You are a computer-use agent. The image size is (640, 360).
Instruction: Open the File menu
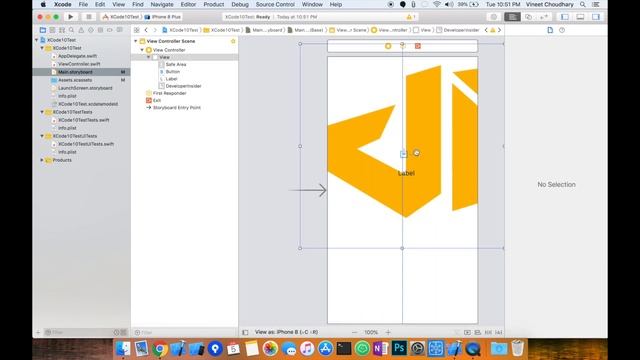click(x=83, y=4)
